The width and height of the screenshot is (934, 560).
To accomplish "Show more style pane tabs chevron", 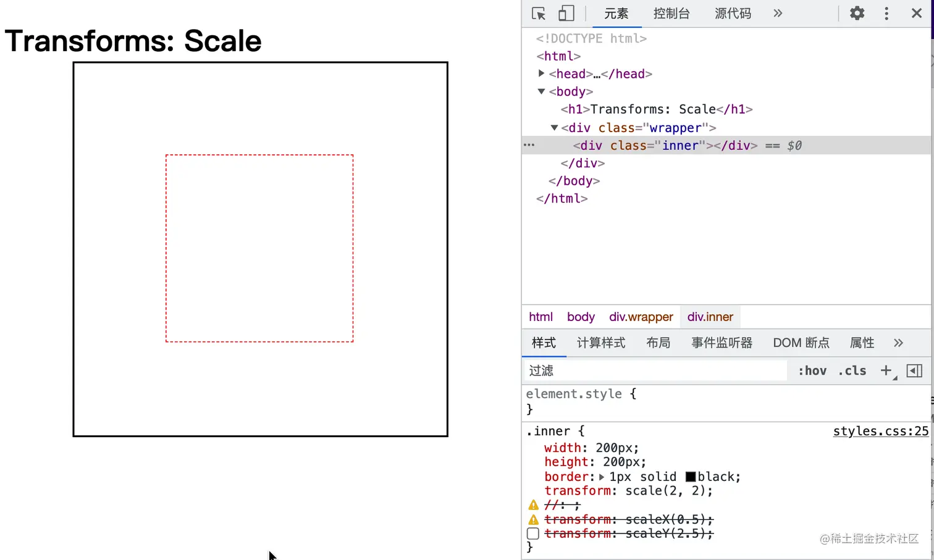I will pos(898,343).
